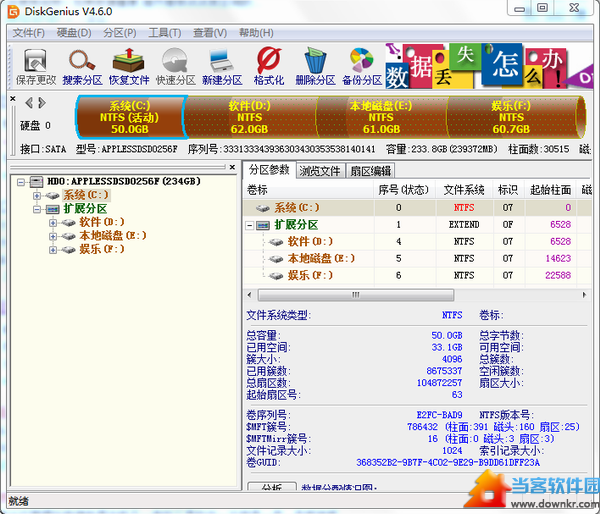The width and height of the screenshot is (600, 514).
Task: Switch to the 扇区编辑 tab
Action: 370,171
